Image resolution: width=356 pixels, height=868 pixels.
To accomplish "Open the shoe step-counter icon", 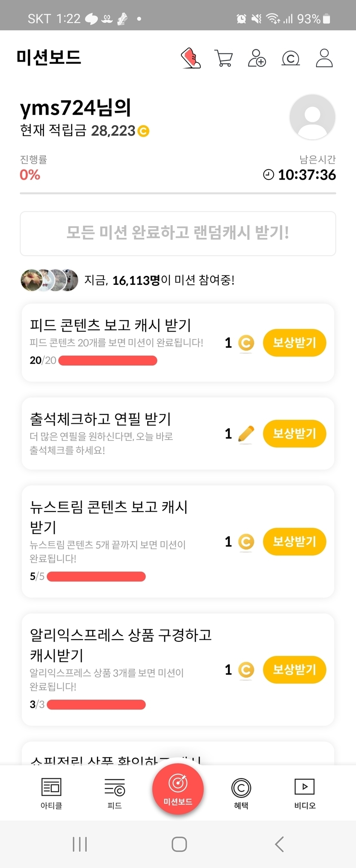I will [191, 58].
